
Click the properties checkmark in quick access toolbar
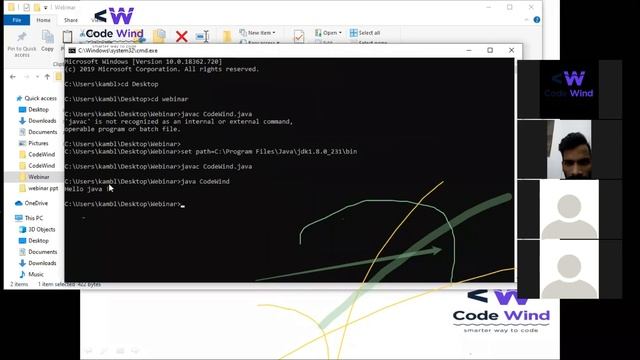pyautogui.click(x=27, y=7)
